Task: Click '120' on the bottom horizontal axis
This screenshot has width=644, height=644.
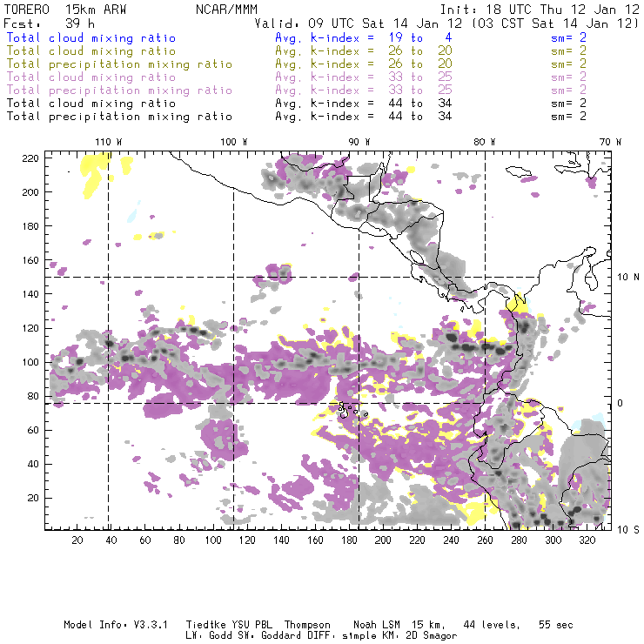Action: [x=247, y=540]
